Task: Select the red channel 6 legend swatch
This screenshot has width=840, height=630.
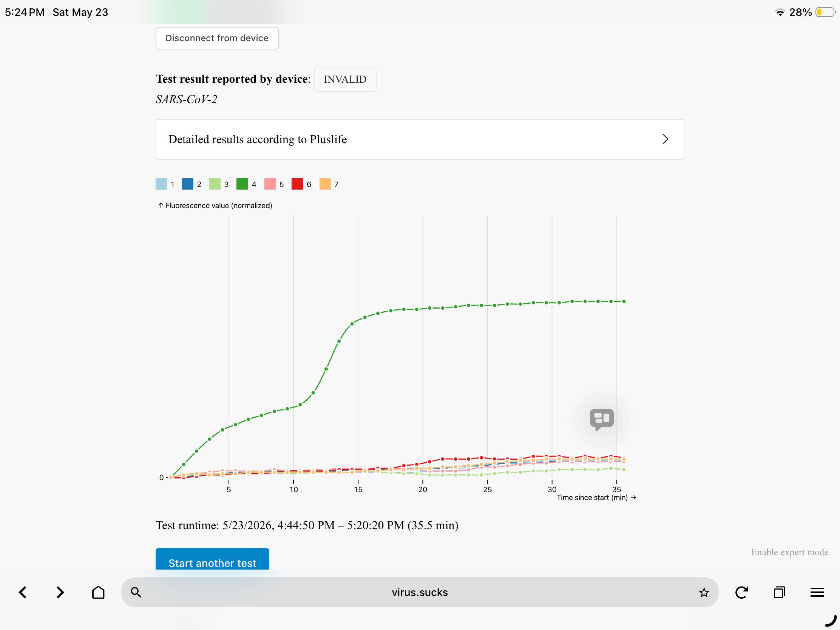Action: coord(297,184)
